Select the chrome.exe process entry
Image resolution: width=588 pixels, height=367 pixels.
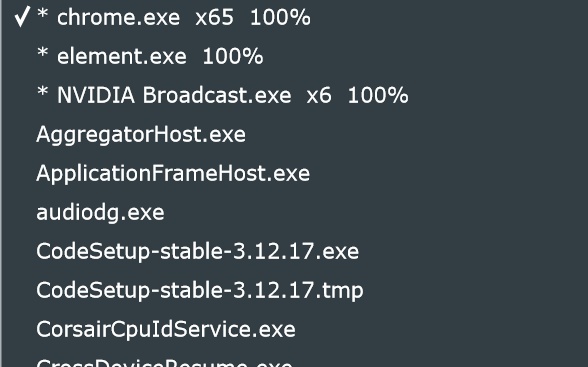pyautogui.click(x=295, y=17)
